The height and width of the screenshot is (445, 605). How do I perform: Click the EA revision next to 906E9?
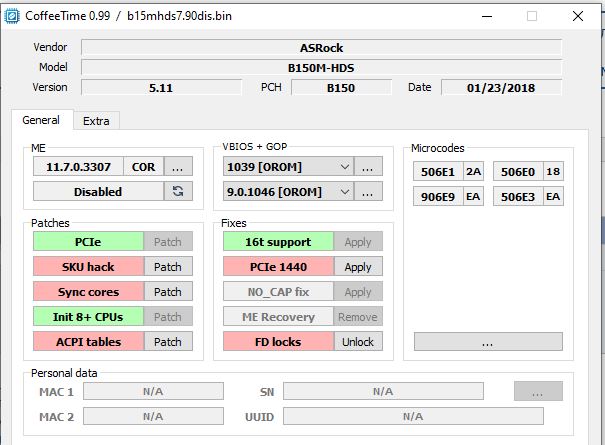click(473, 196)
